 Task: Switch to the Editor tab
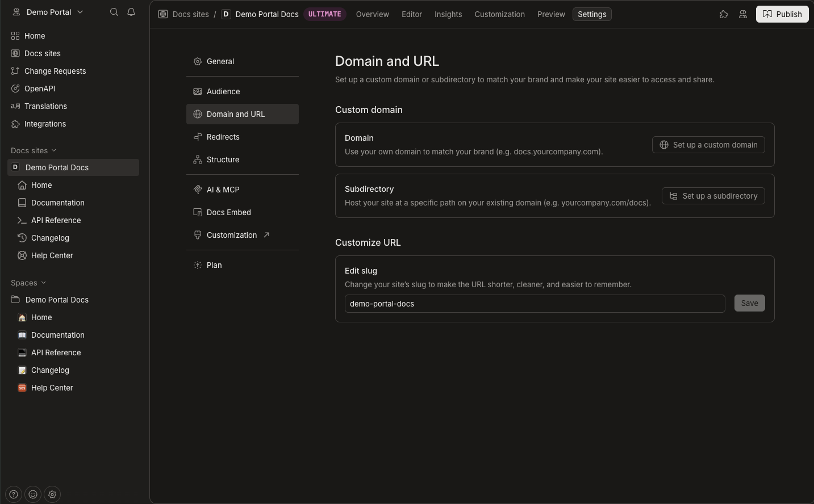tap(412, 14)
